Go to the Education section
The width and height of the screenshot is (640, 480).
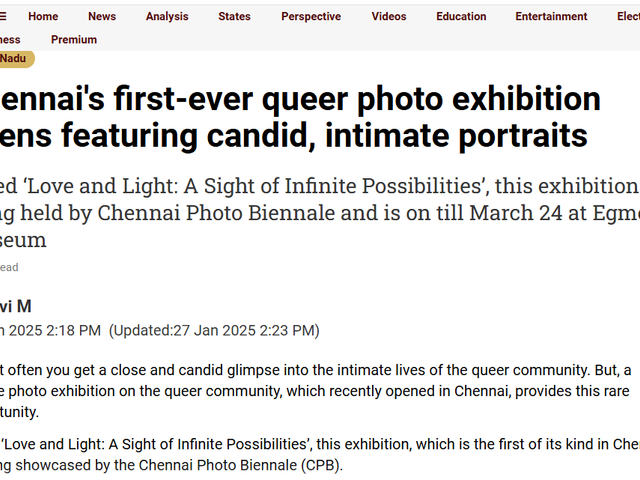pos(461,17)
